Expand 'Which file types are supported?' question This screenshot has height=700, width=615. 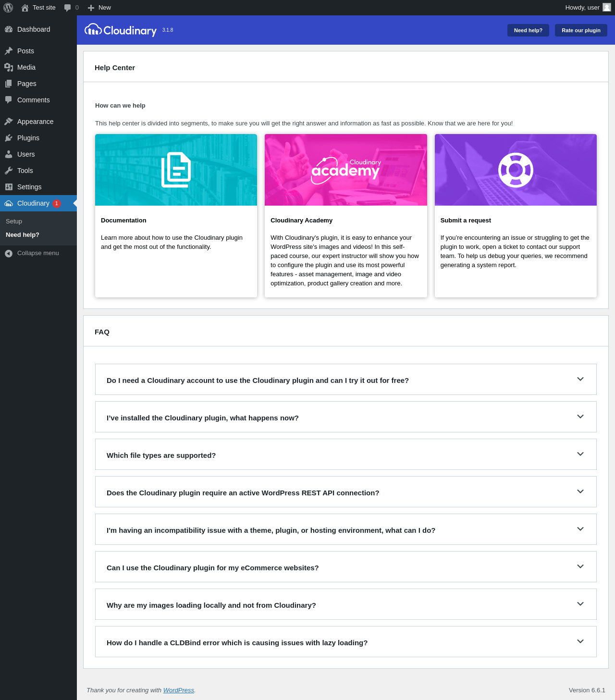click(x=346, y=454)
